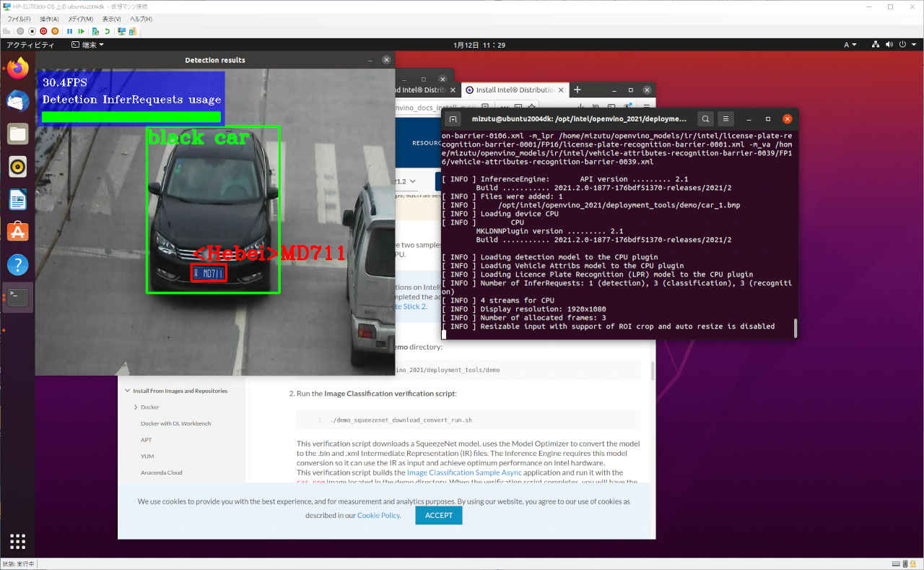Click the Share toolbar icon in Hyper-V
This screenshot has height=570, width=924.
pyautogui.click(x=134, y=31)
